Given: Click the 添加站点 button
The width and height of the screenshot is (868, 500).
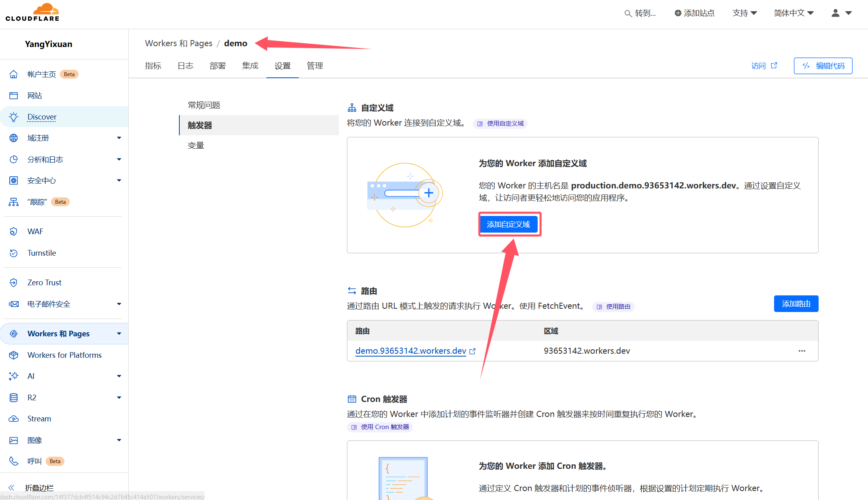Looking at the screenshot, I should (x=694, y=13).
